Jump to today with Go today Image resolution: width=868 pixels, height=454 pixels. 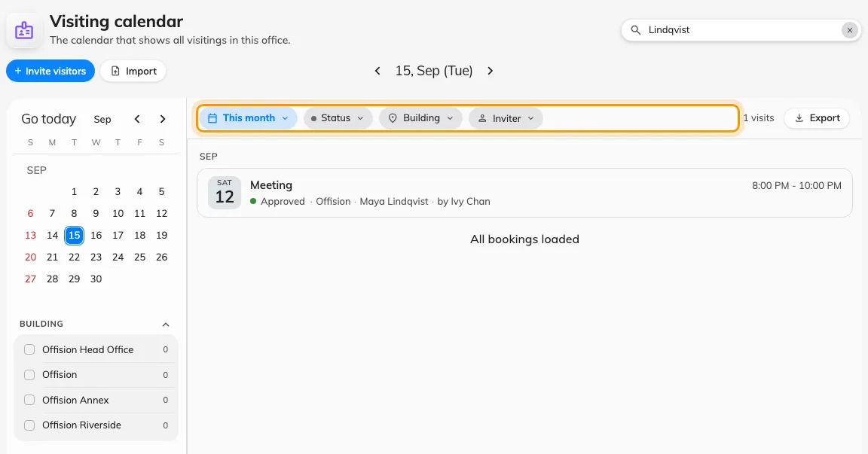pos(49,119)
